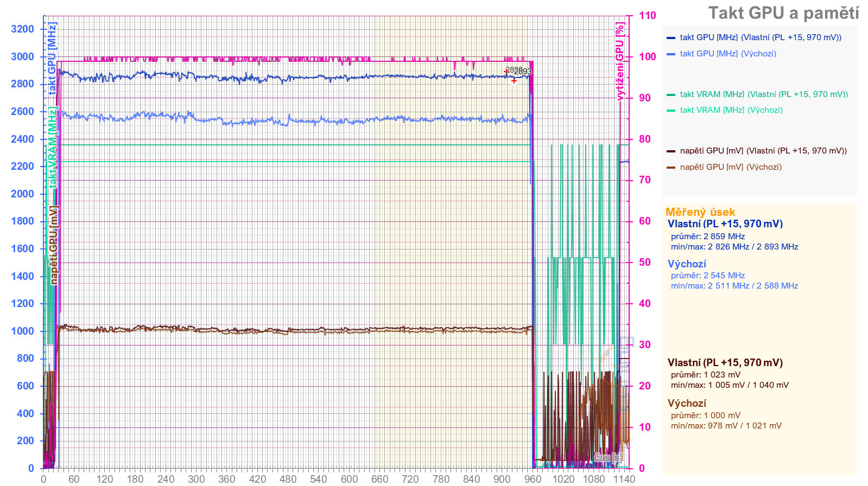Click brown swatch of napětí GPU Výchozí

[671, 168]
